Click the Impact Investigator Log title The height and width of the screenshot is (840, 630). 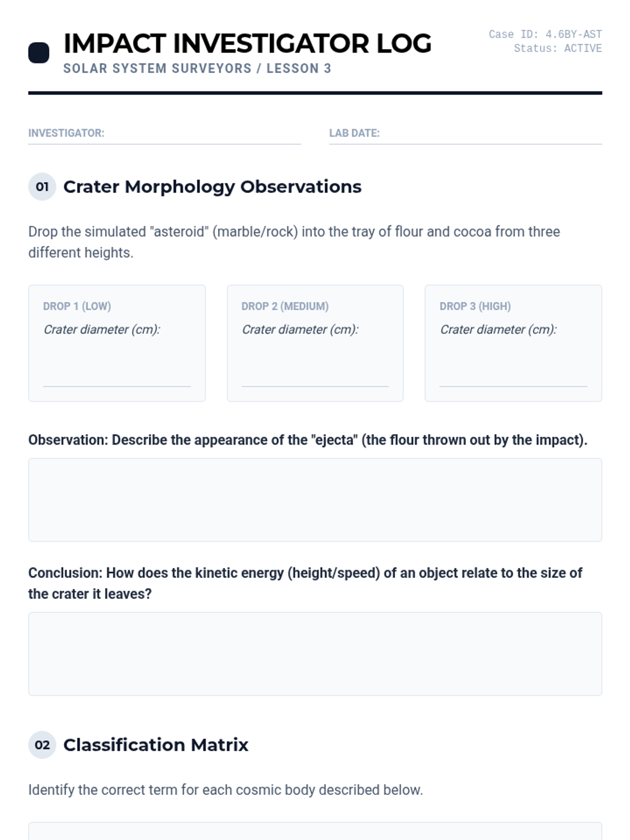click(x=247, y=44)
